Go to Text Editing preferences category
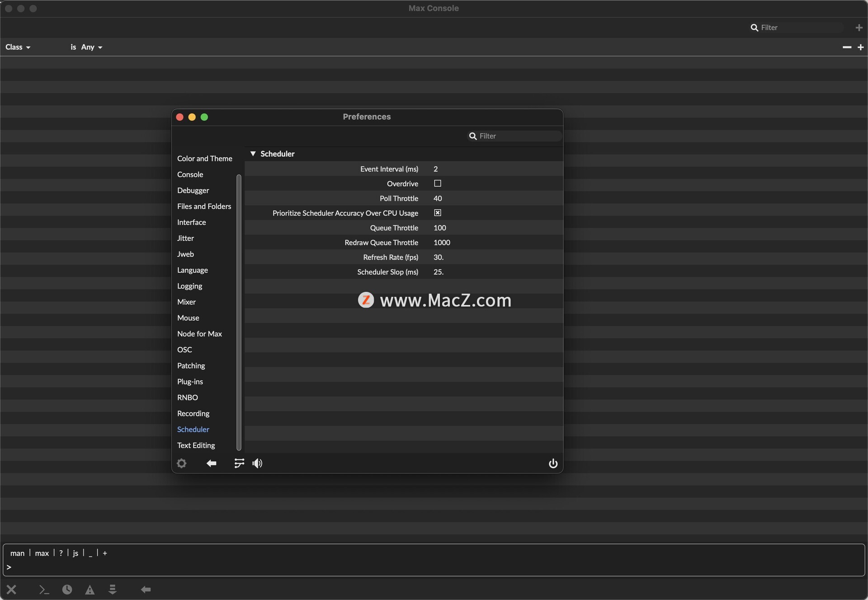The height and width of the screenshot is (600, 868). tap(196, 445)
